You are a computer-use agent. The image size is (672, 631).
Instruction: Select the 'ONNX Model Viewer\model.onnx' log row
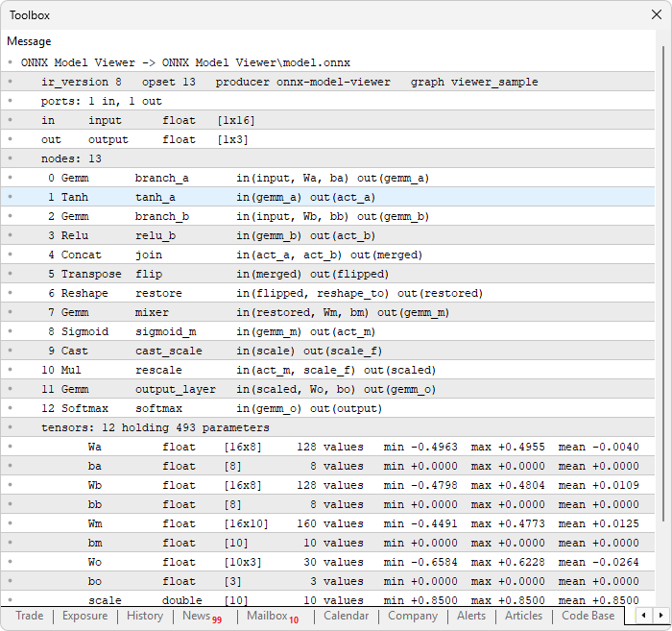pyautogui.click(x=327, y=62)
